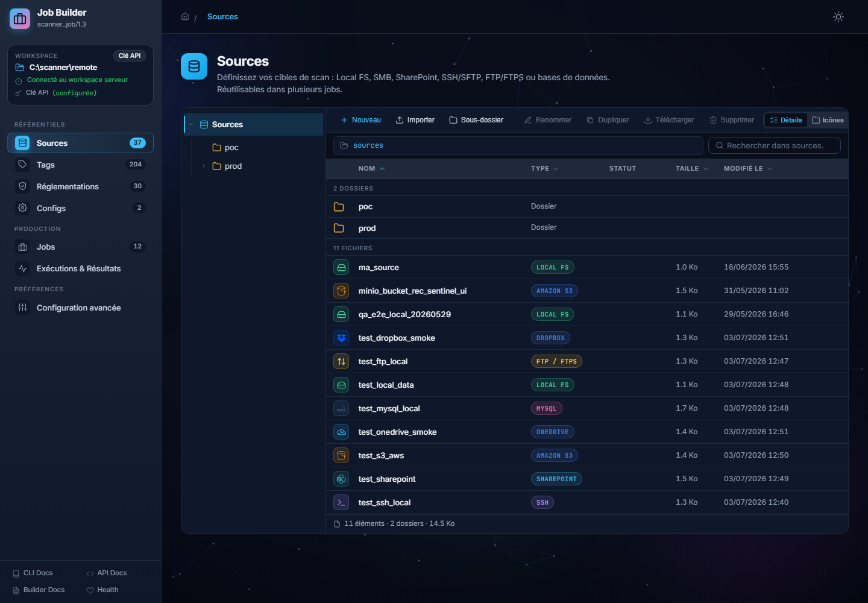This screenshot has height=603, width=868.
Task: Click the Exécutions activity pulse icon
Action: tap(22, 268)
